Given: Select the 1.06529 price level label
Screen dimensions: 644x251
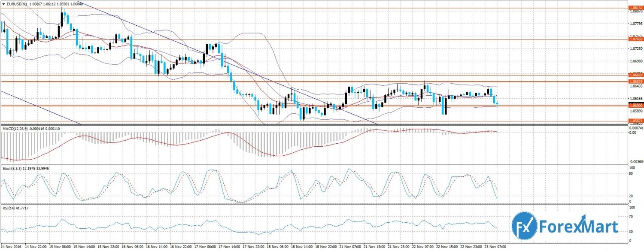Looking at the screenshot, I should [x=635, y=81].
